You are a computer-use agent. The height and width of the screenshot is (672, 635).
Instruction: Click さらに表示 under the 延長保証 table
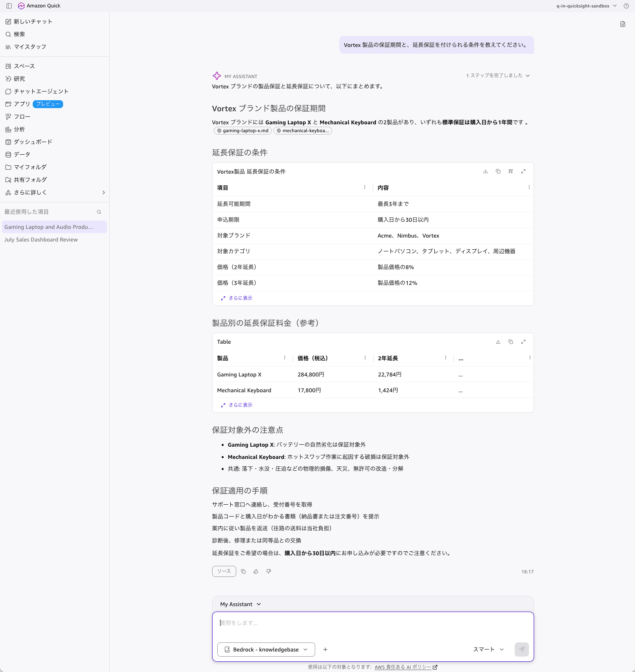click(237, 298)
